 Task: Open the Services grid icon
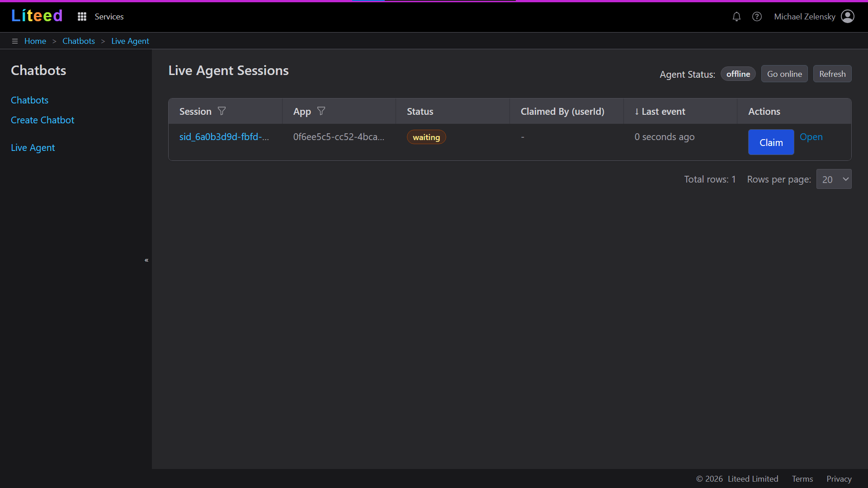tap(82, 17)
